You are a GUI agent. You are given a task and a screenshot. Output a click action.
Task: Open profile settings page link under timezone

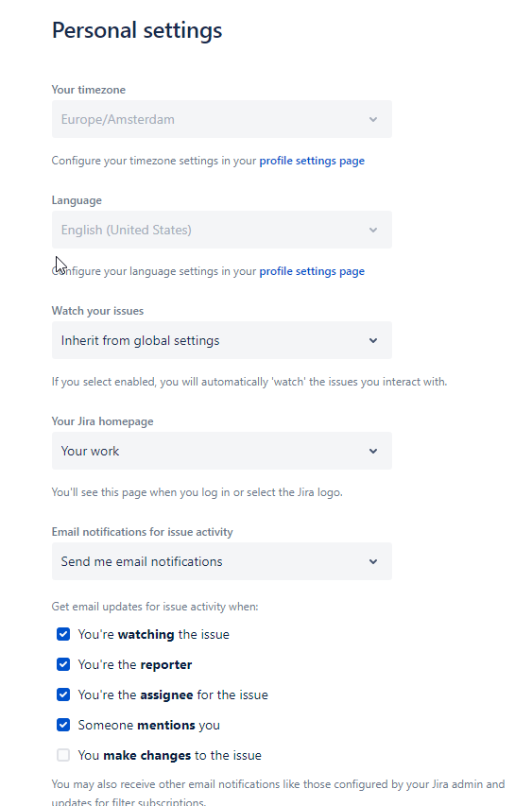click(312, 161)
